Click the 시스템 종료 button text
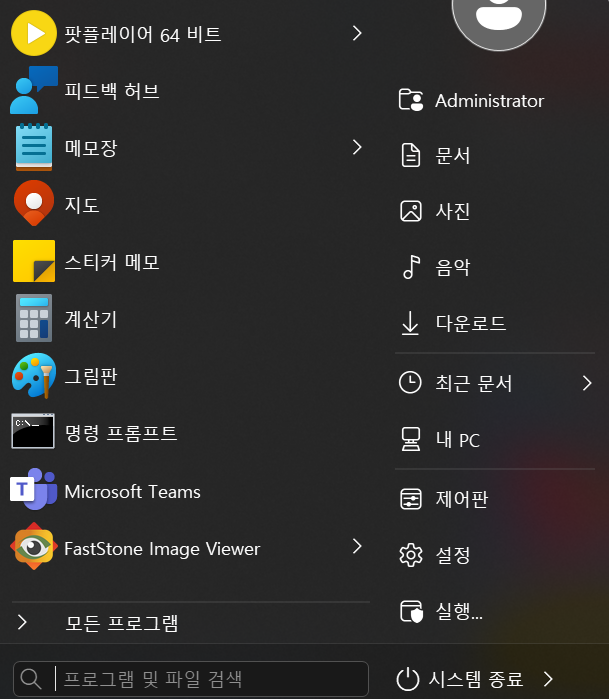The width and height of the screenshot is (609, 699). coord(476,679)
